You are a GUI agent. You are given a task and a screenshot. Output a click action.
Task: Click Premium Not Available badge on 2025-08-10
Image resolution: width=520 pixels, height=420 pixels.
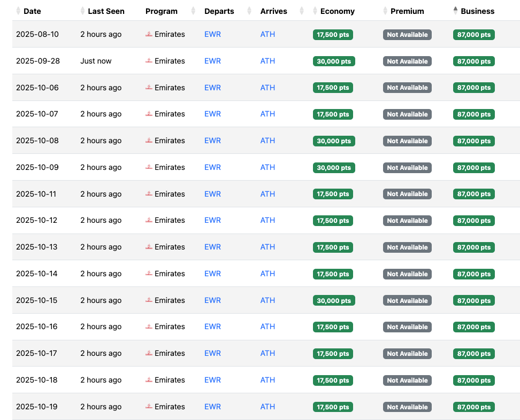pyautogui.click(x=407, y=34)
